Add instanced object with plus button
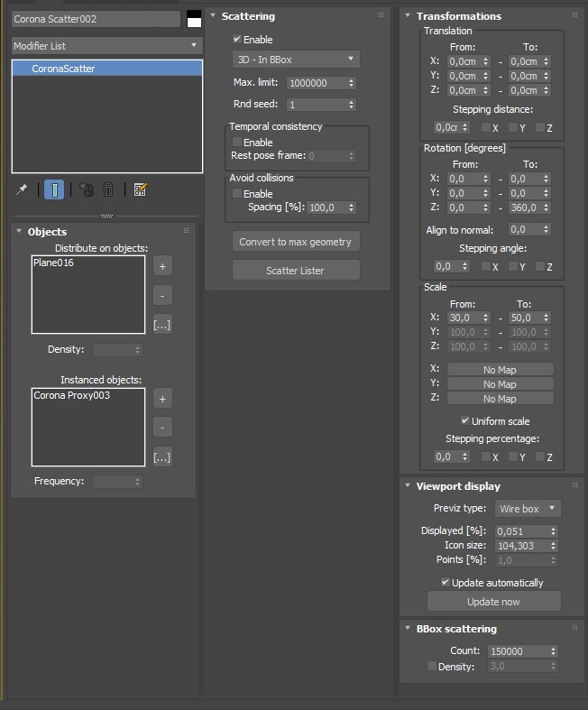The height and width of the screenshot is (710, 588). 162,399
